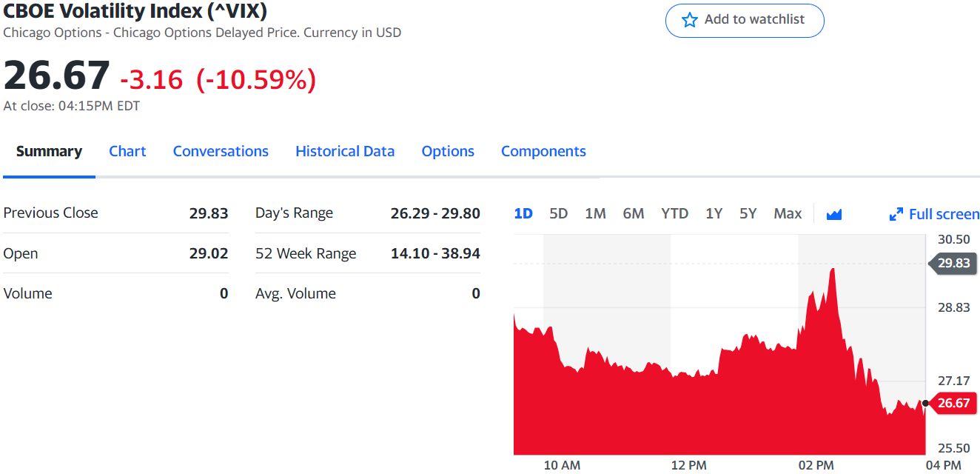Switch to the Chart tab
The width and height of the screenshot is (980, 474).
(x=127, y=151)
